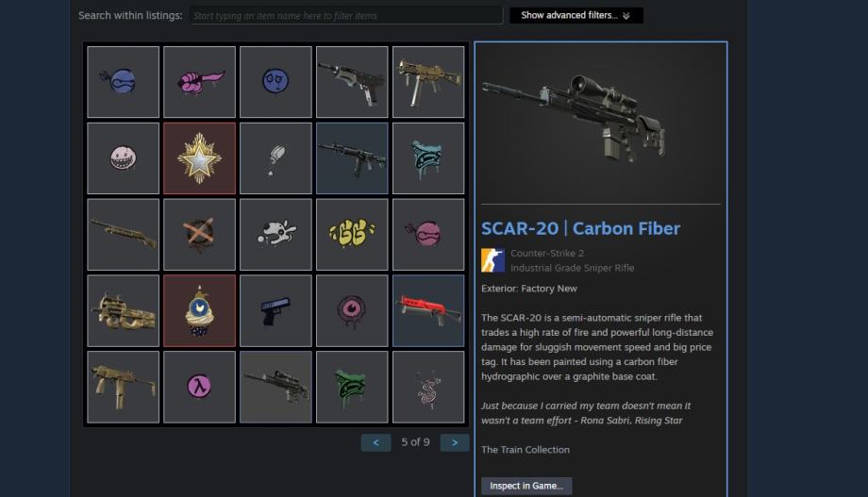Go to the next inventory page
Image resolution: width=868 pixels, height=497 pixels.
point(455,442)
